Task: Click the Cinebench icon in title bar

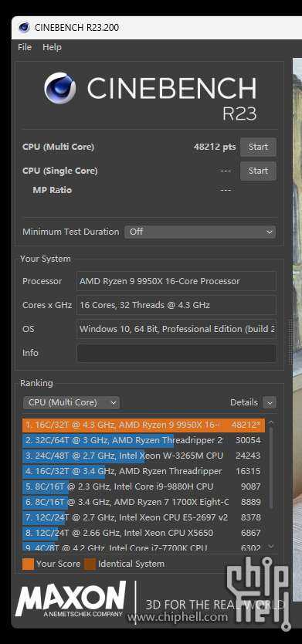Action: pos(24,28)
